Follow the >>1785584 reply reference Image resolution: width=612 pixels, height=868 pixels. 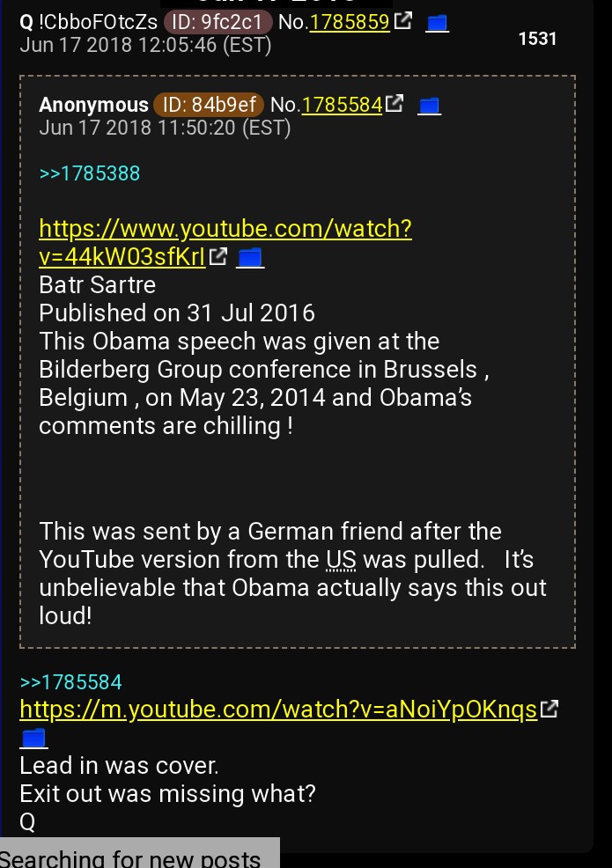tap(71, 682)
